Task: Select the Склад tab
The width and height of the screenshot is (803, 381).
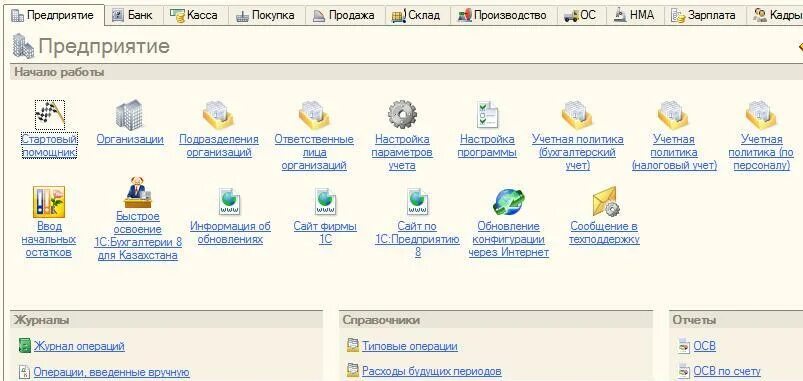Action: click(416, 15)
